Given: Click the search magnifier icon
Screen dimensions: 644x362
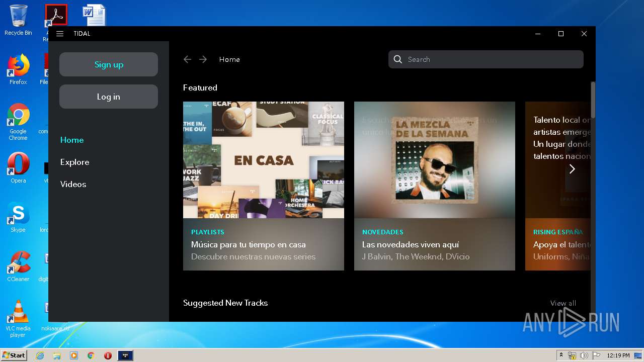Looking at the screenshot, I should pyautogui.click(x=397, y=59).
